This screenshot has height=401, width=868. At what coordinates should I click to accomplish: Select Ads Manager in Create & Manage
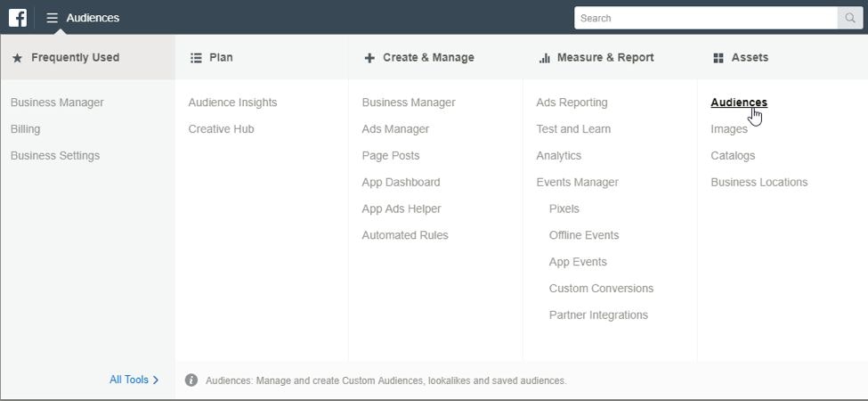pyautogui.click(x=395, y=129)
